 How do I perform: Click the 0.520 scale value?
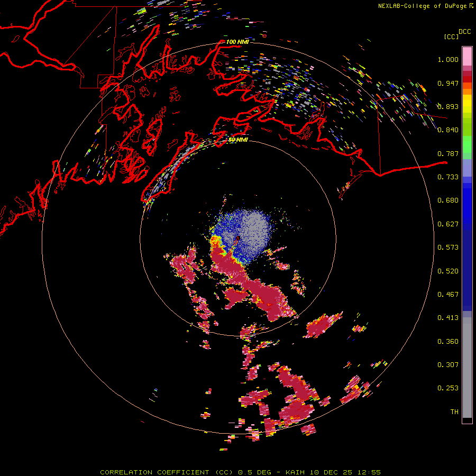(x=448, y=271)
